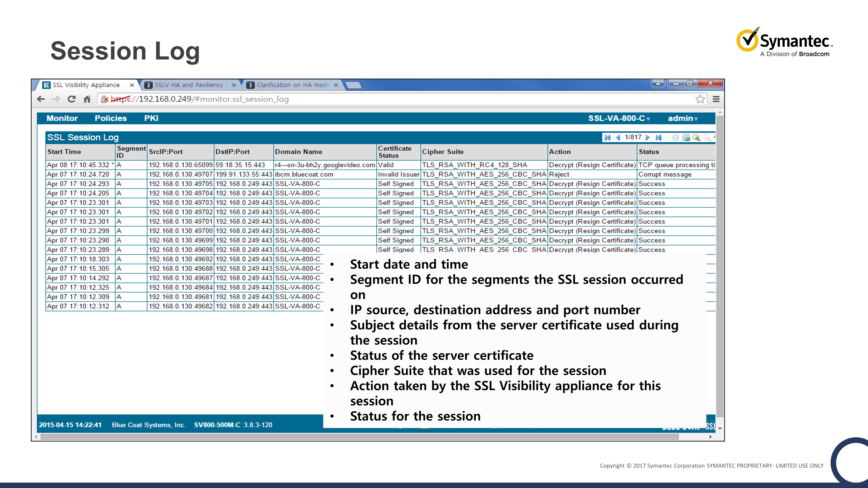
Task: Go to previous session log page
Action: [618, 138]
